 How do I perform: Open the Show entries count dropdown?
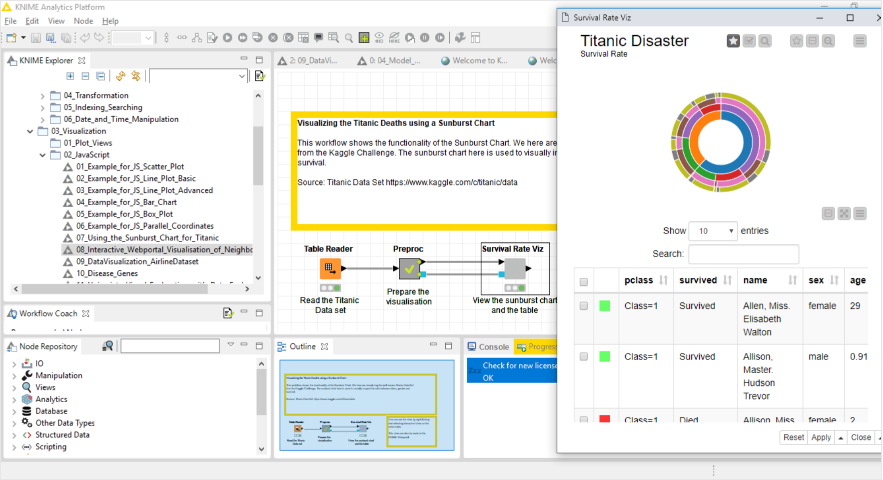click(713, 231)
